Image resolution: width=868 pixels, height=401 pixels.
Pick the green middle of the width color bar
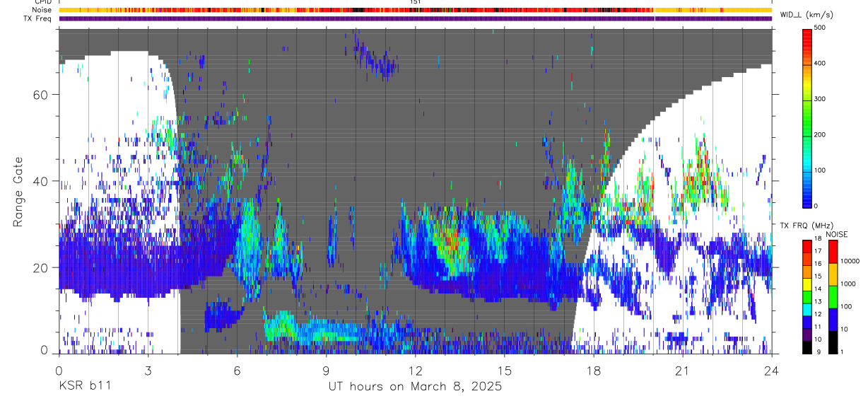[807, 120]
